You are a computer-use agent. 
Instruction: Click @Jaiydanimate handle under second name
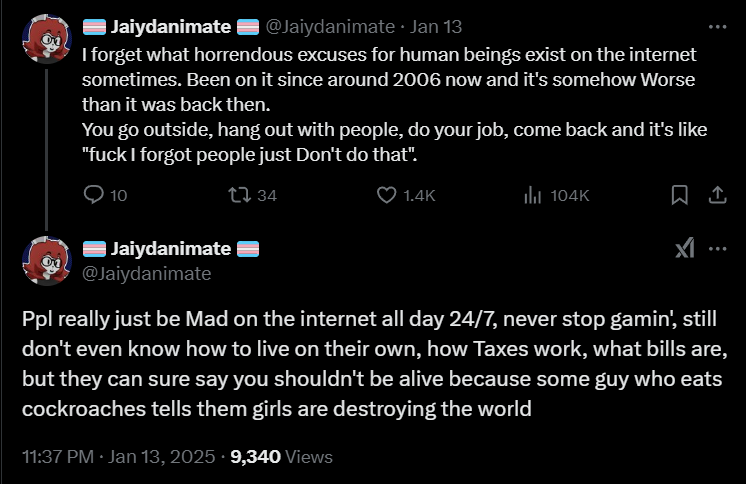(x=146, y=273)
